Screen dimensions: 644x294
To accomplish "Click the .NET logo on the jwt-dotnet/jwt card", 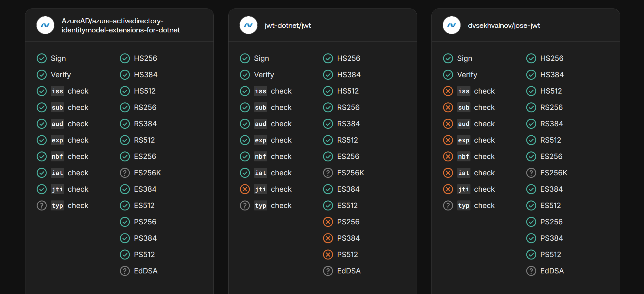I will tap(249, 25).
